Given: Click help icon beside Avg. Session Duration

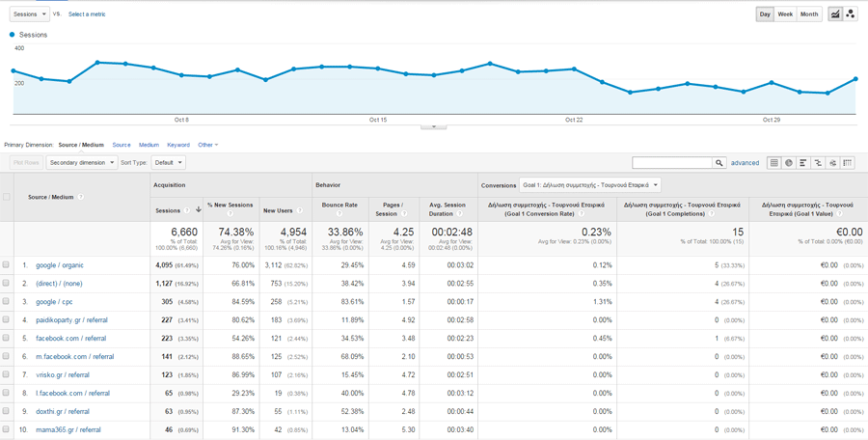Looking at the screenshot, I should pos(458,213).
